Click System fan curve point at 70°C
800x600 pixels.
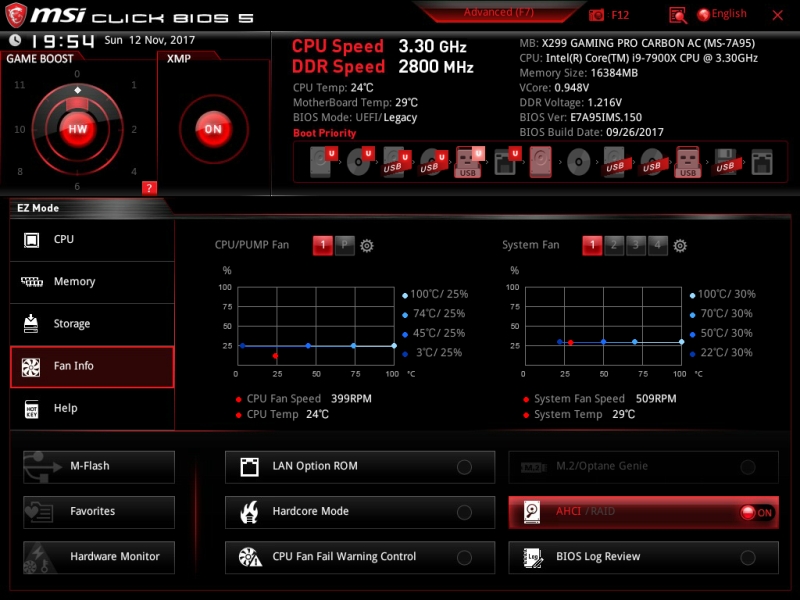click(x=635, y=342)
